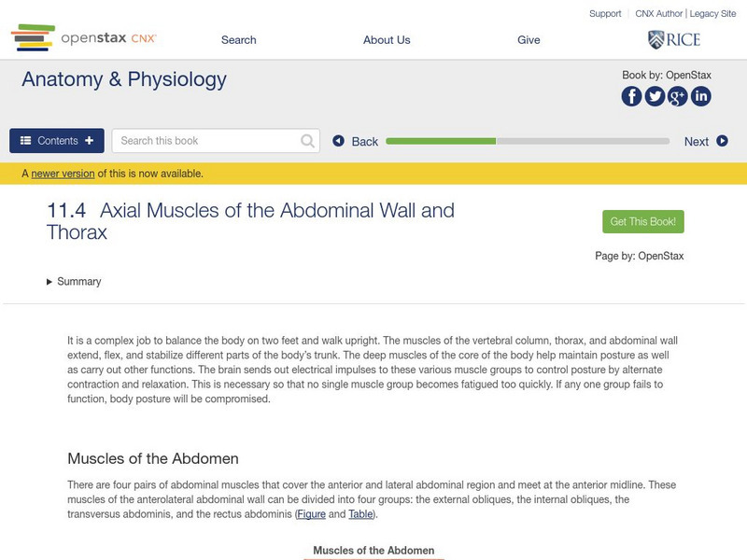Click the Back arrow icon

click(339, 141)
